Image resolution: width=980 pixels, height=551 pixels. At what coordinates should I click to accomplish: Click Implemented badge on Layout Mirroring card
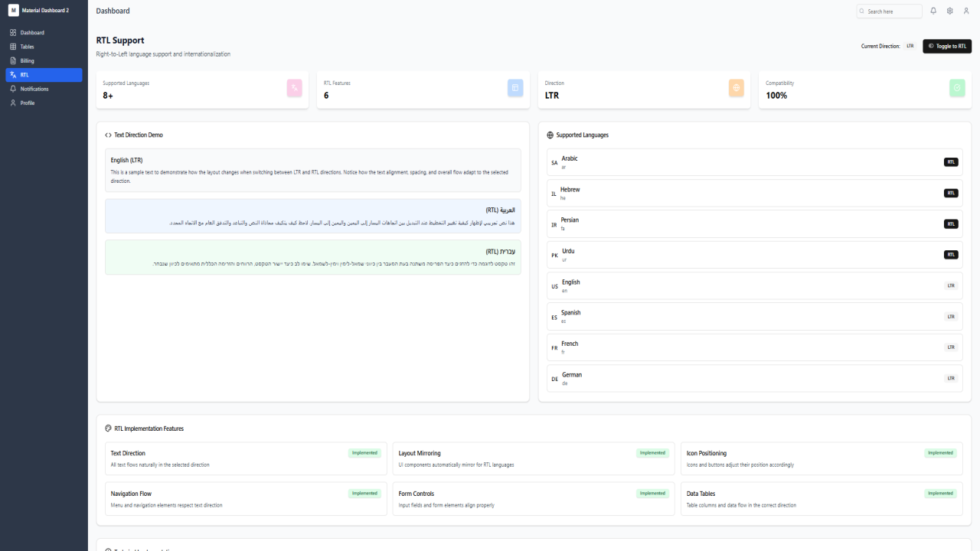point(652,453)
